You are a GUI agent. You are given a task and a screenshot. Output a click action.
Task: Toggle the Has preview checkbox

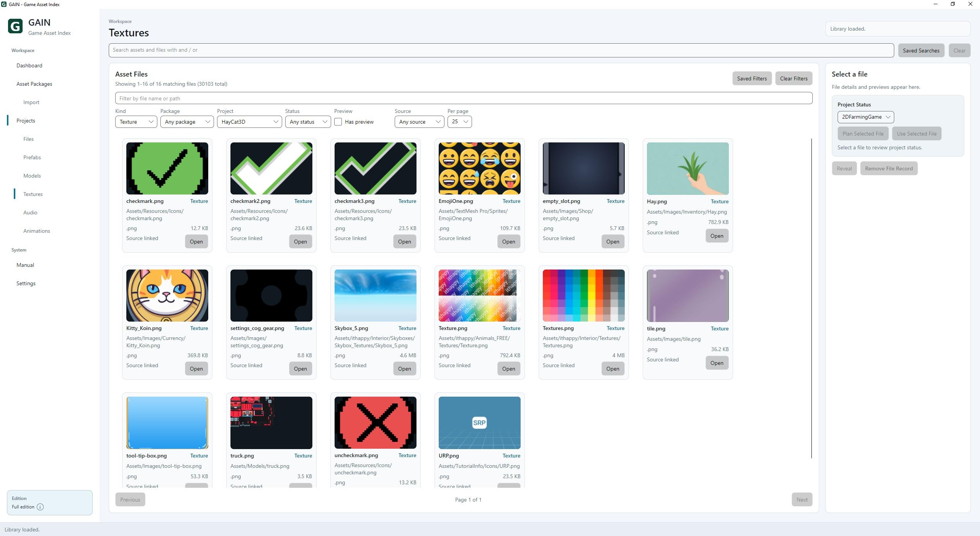click(x=338, y=122)
